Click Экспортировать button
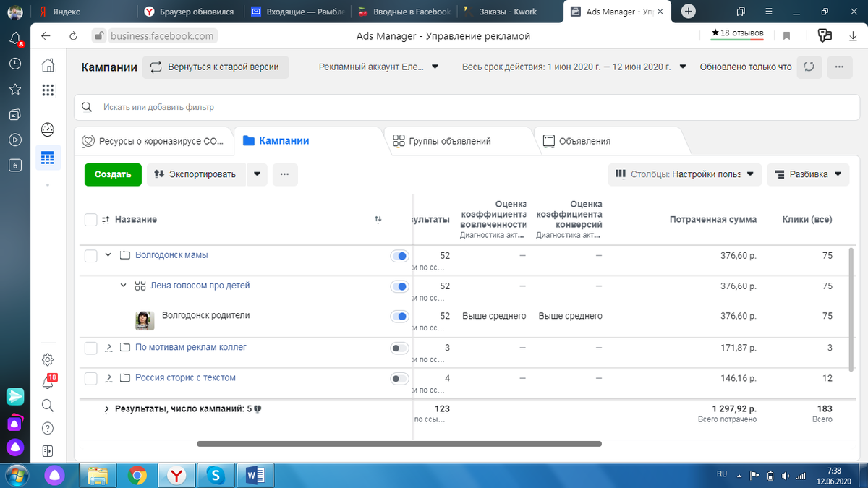868x488 pixels. coord(197,174)
